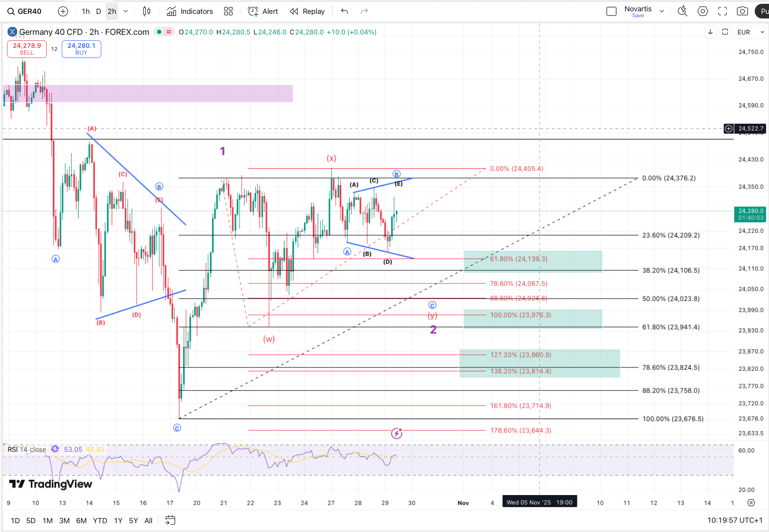Viewport: 769px width, 532px height.
Task: Click the camera snapshot icon
Action: coord(742,11)
